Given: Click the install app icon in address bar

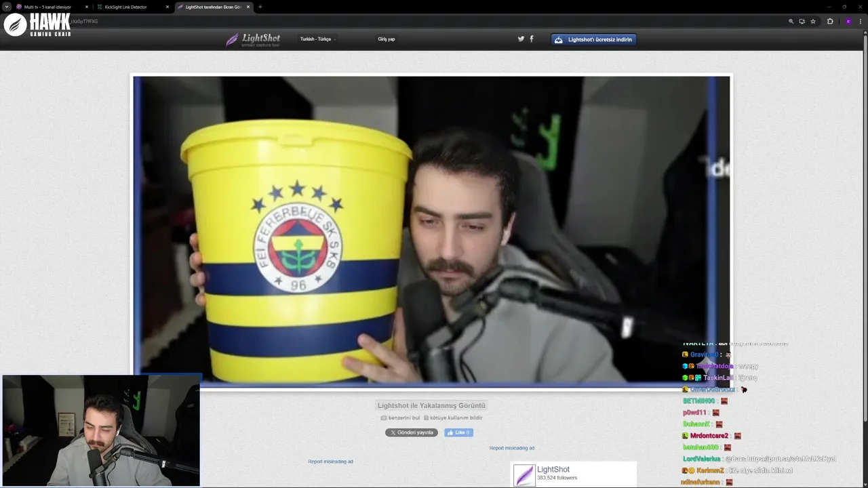Looking at the screenshot, I should coord(802,21).
